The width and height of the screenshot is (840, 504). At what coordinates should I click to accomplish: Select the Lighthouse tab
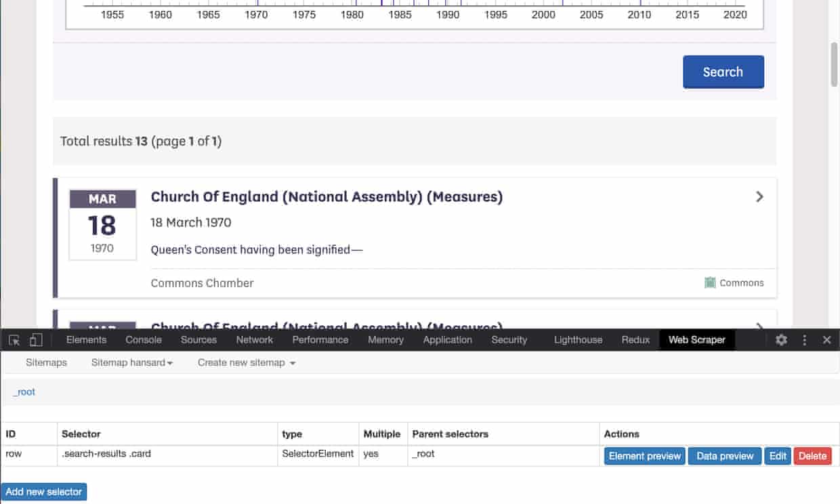point(578,340)
